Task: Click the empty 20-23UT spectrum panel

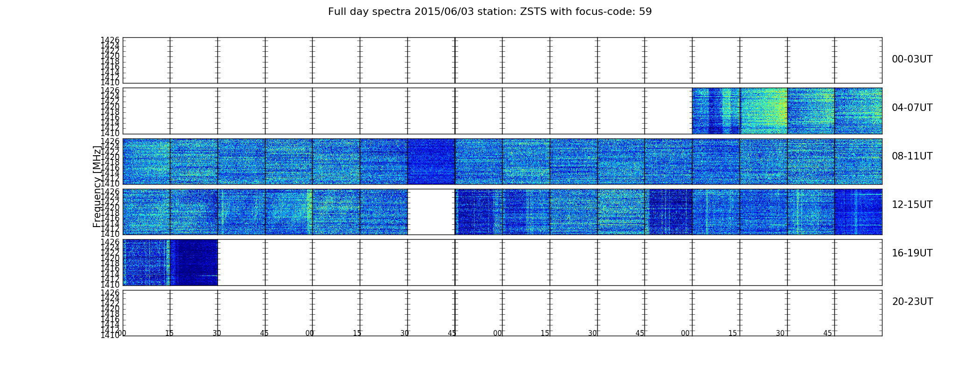Action: tap(502, 313)
